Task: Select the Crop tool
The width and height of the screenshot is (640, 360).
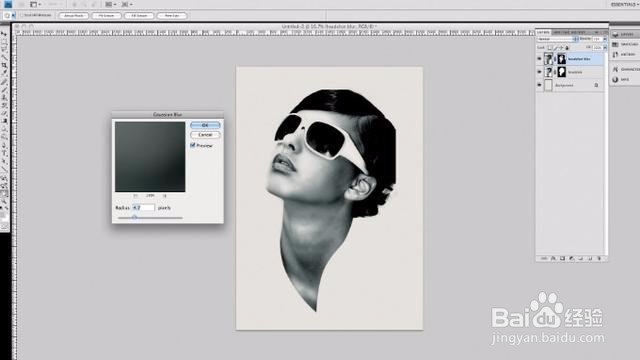Action: 4,65
